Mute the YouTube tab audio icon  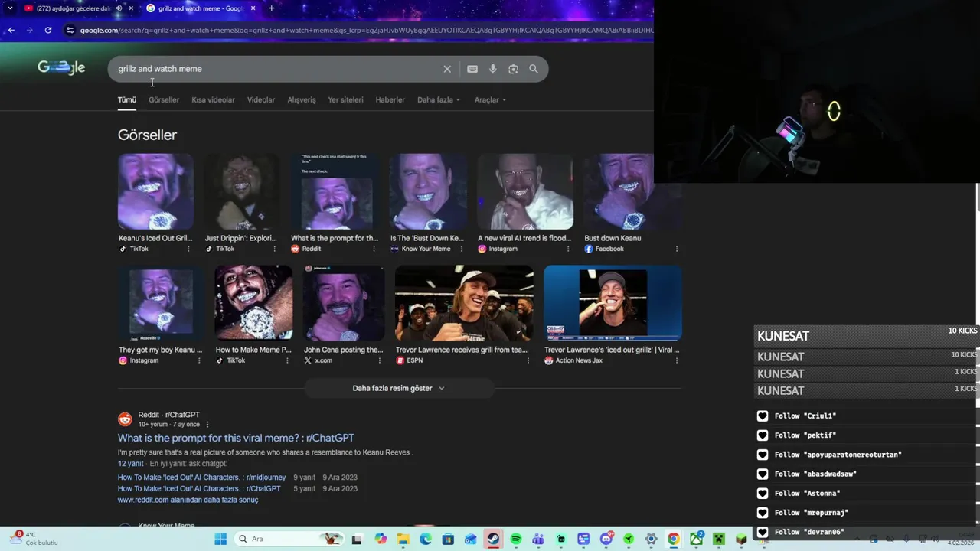[119, 8]
